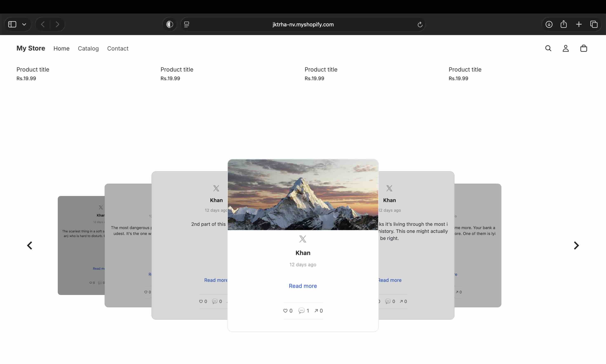Select 'The scariest thing in a soft' card
The height and width of the screenshot is (364, 606).
[83, 234]
